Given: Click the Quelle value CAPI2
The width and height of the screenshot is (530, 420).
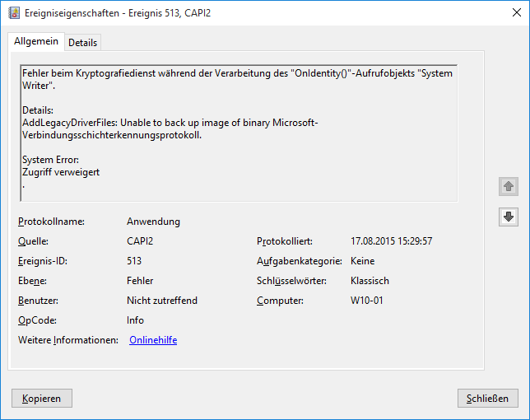Looking at the screenshot, I should (141, 241).
